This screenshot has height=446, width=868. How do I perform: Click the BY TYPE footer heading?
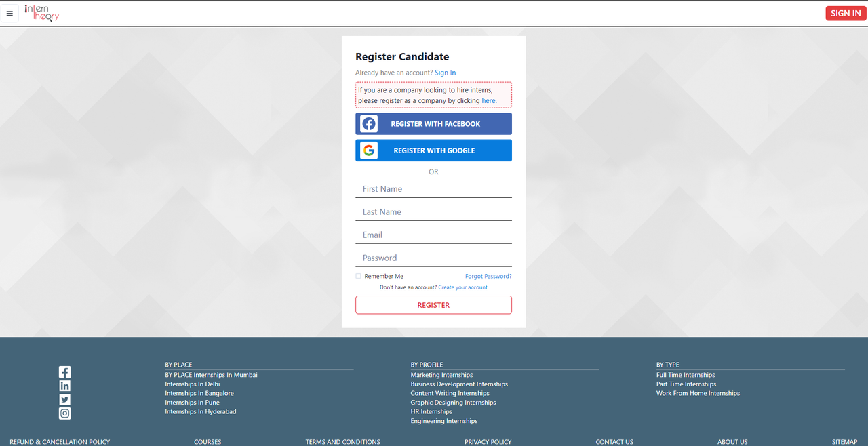[x=667, y=365]
